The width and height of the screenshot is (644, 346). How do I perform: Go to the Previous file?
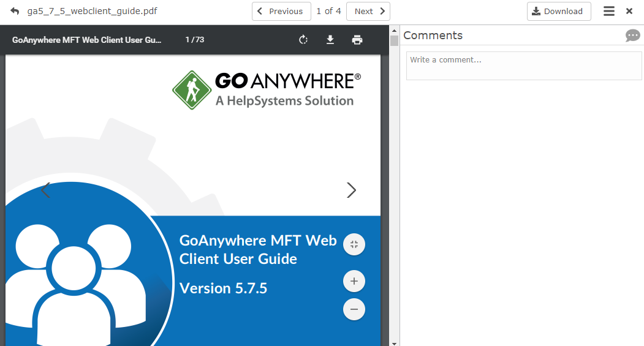(281, 11)
